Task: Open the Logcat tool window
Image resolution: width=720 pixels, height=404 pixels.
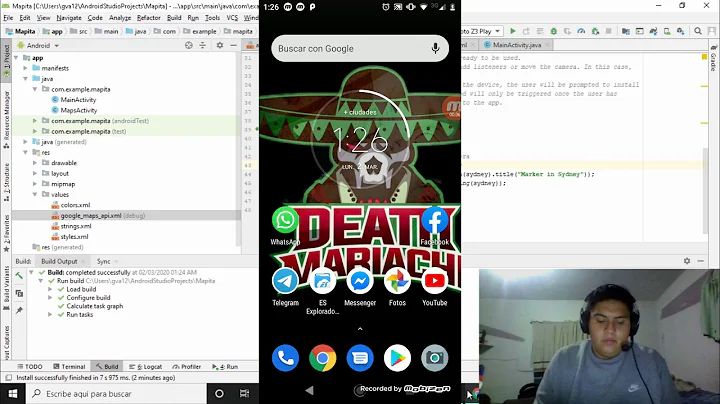Action: pos(146,366)
